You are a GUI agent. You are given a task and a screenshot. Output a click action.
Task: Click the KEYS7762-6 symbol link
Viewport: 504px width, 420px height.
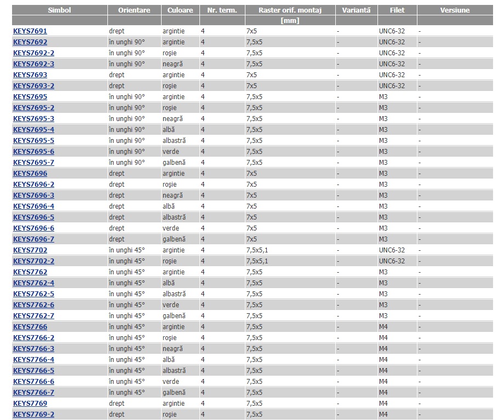coord(33,305)
